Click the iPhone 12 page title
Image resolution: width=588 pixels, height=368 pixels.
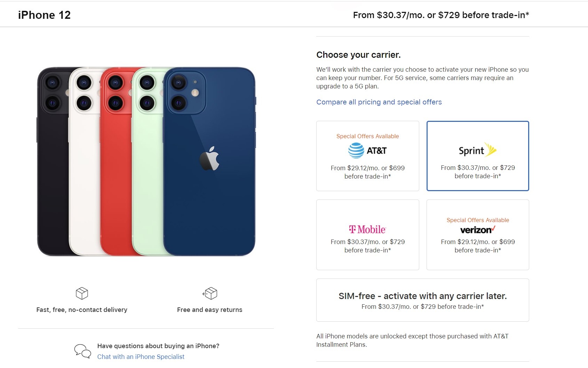tap(44, 15)
